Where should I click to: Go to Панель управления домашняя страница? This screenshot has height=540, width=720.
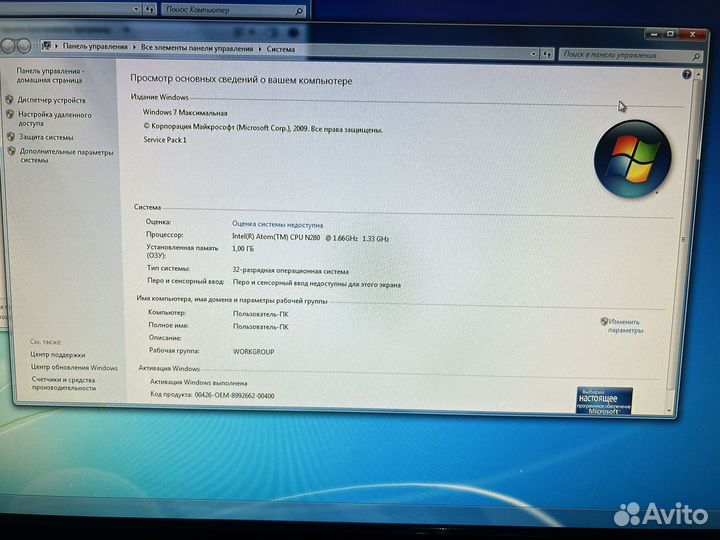click(x=50, y=76)
